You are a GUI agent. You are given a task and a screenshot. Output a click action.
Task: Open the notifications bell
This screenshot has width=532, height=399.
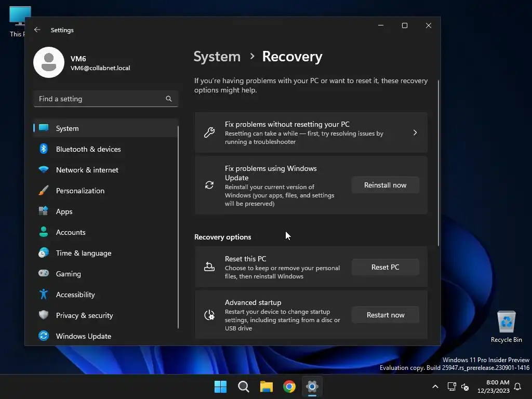(x=517, y=387)
